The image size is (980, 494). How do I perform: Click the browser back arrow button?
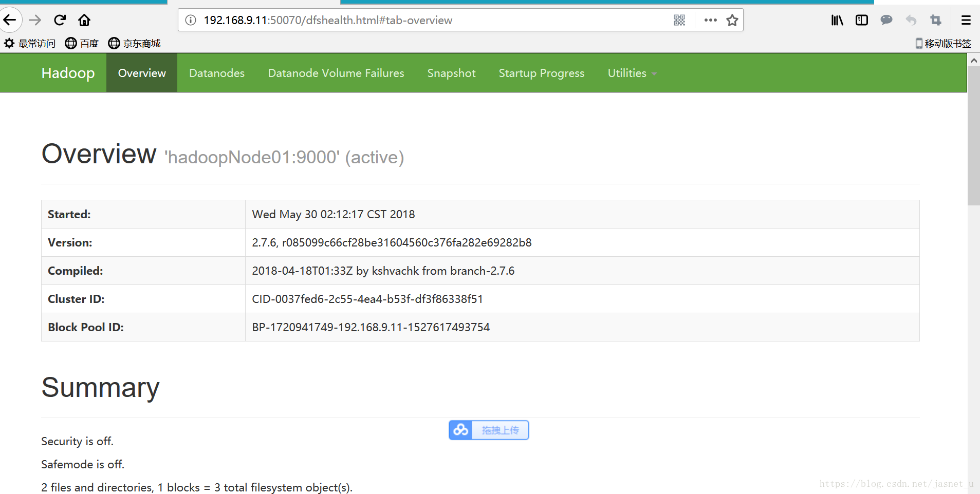[10, 20]
